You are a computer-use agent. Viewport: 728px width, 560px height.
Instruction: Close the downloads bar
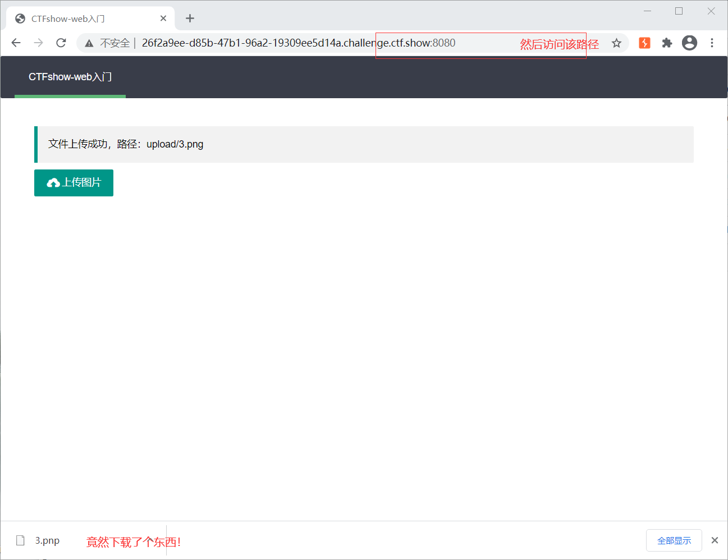pos(715,540)
